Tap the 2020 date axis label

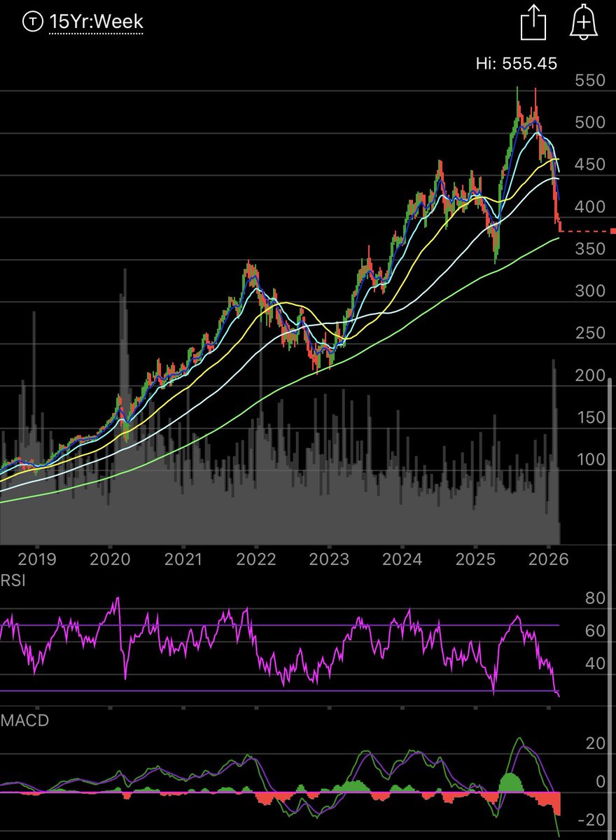click(x=111, y=559)
